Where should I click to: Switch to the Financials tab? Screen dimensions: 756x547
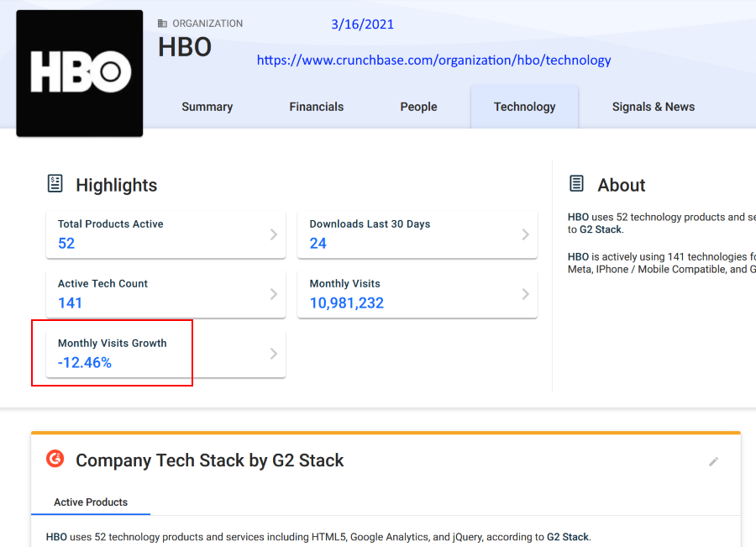click(x=317, y=107)
